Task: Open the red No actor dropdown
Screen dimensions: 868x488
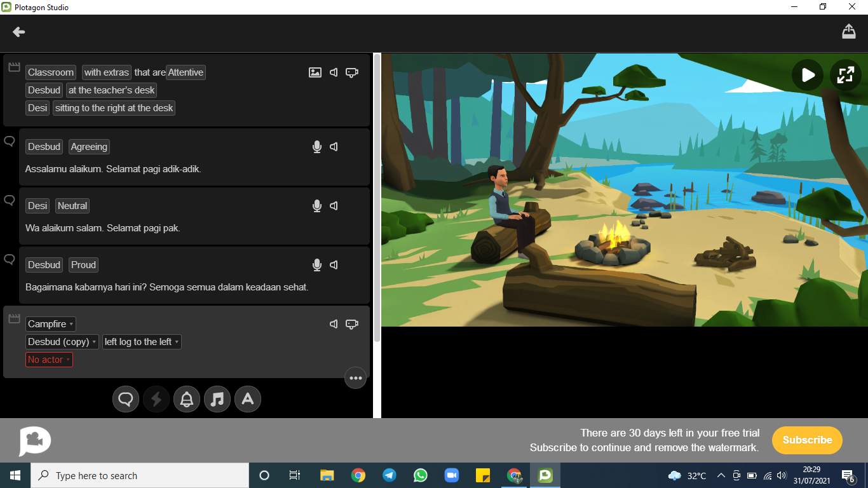Action: tap(49, 360)
